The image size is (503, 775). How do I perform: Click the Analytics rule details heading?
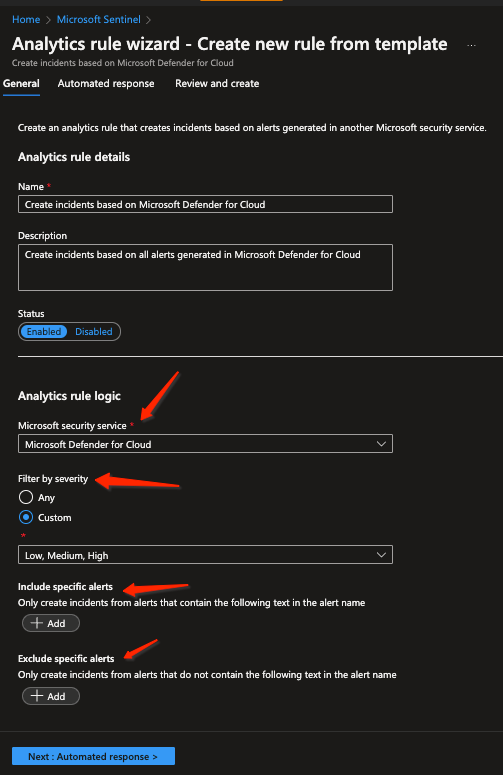pyautogui.click(x=74, y=157)
